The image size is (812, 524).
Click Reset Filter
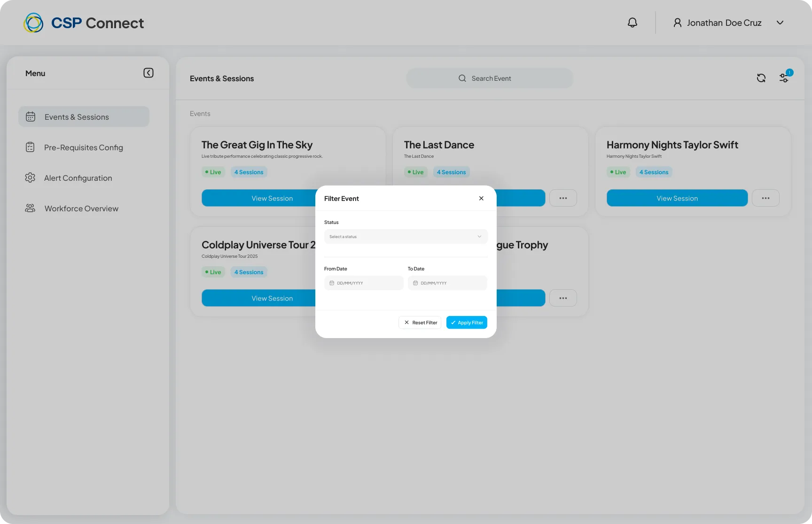tap(420, 323)
